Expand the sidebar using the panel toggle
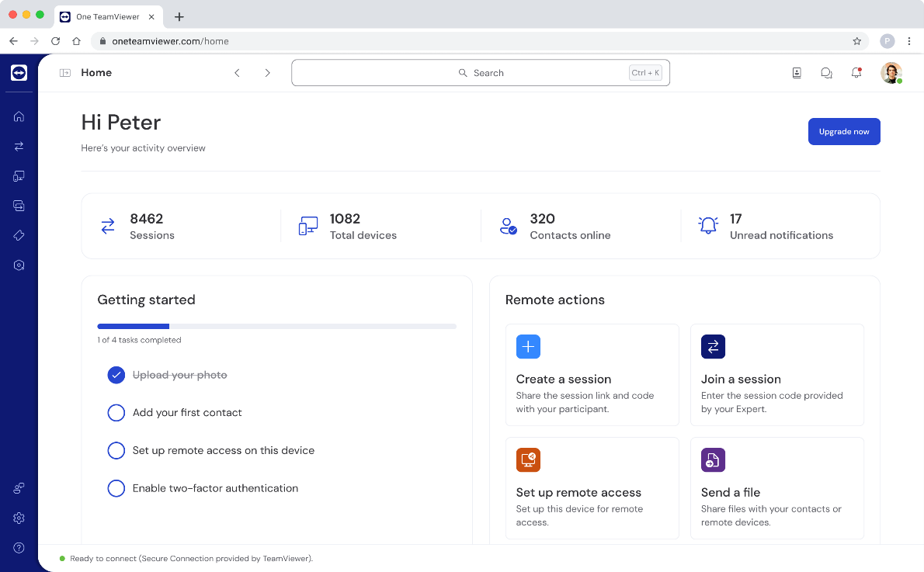Screen dimensions: 924x572 point(64,73)
